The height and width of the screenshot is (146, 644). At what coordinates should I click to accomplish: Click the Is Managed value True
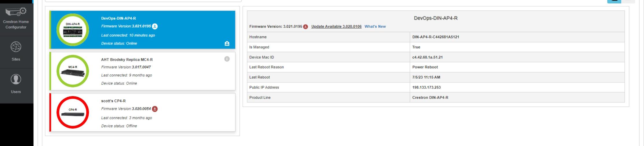416,47
